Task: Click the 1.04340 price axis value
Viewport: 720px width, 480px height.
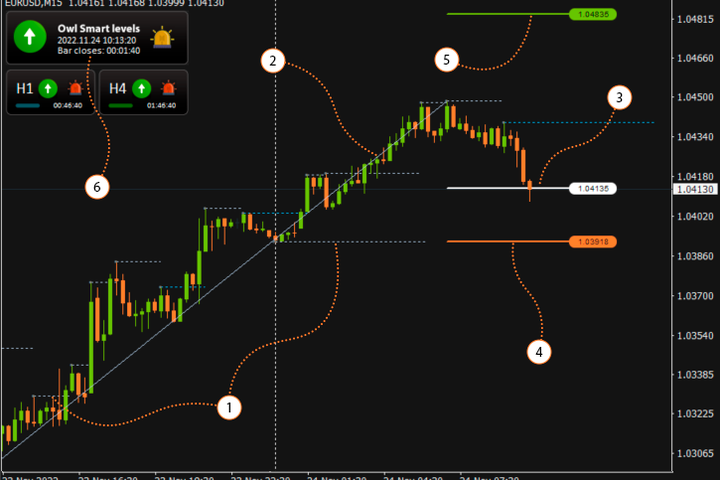Action: pyautogui.click(x=695, y=137)
